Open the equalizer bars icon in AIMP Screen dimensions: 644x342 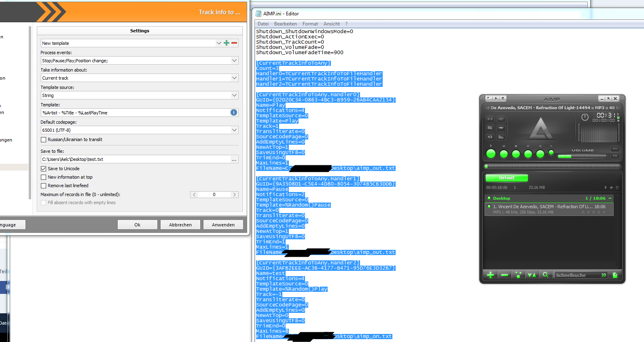[501, 137]
